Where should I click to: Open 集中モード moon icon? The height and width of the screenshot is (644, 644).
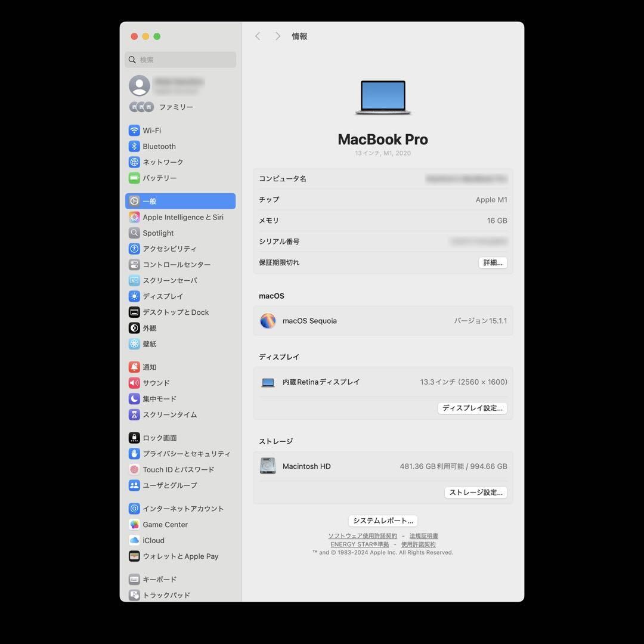tap(134, 398)
